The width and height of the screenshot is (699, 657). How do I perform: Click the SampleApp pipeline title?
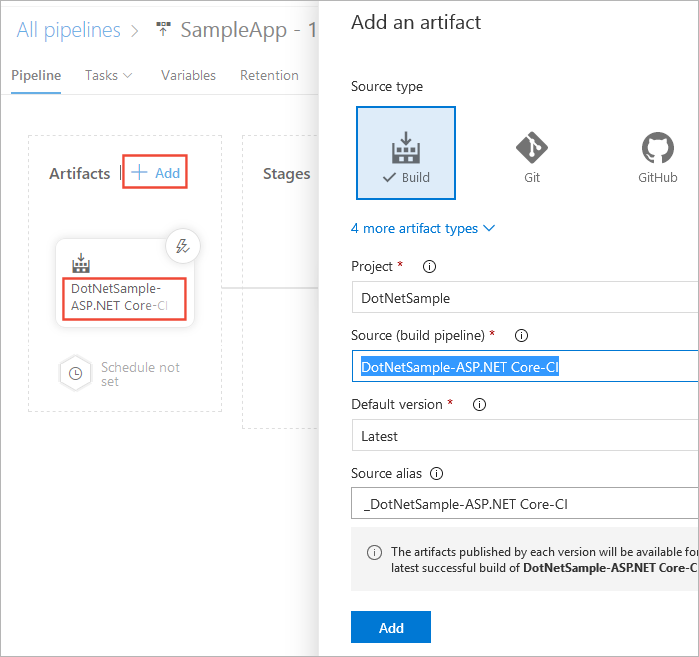coord(248,30)
